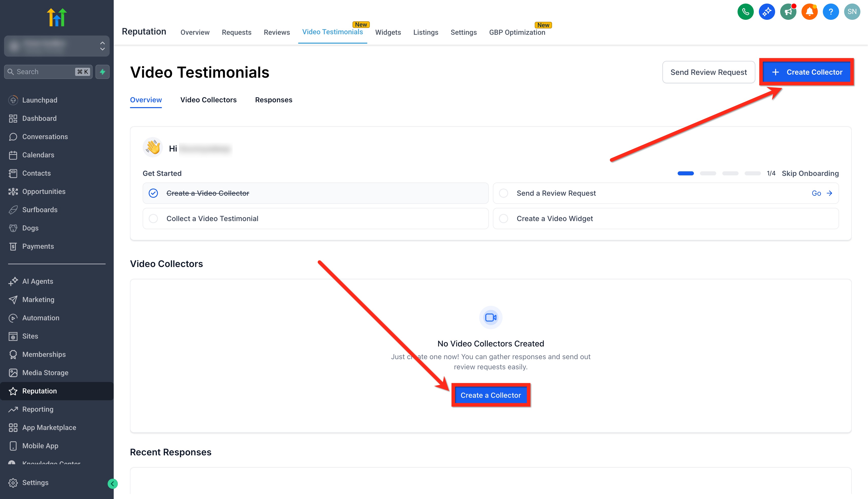Screen dimensions: 868x499
Task: Open the megaphone announcements icon
Action: (788, 12)
